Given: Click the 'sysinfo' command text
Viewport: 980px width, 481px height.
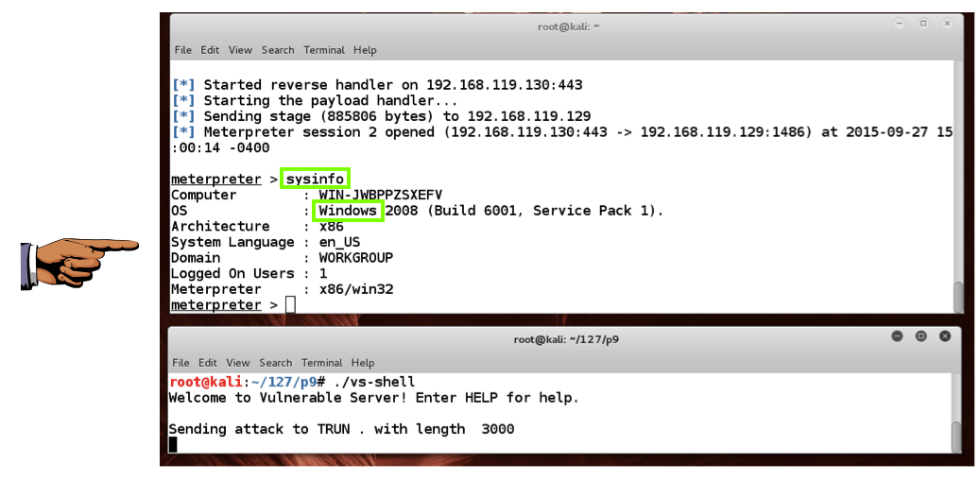Looking at the screenshot, I should [x=315, y=180].
